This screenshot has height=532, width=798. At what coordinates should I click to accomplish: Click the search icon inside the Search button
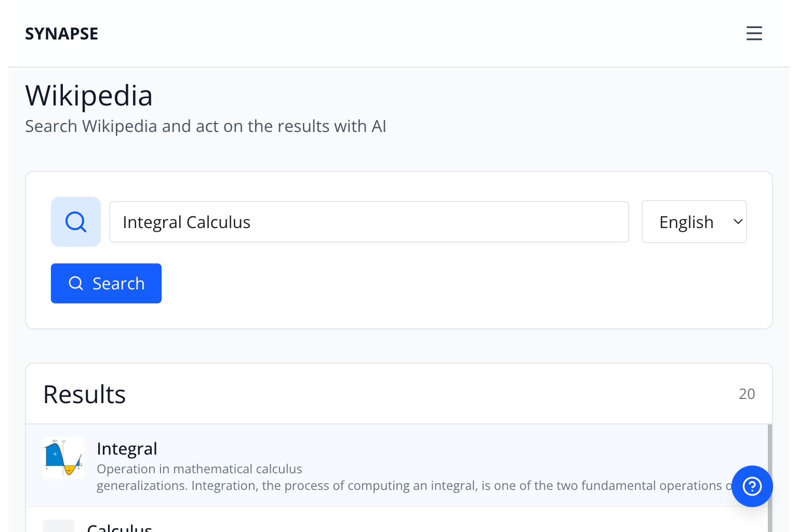(x=76, y=283)
